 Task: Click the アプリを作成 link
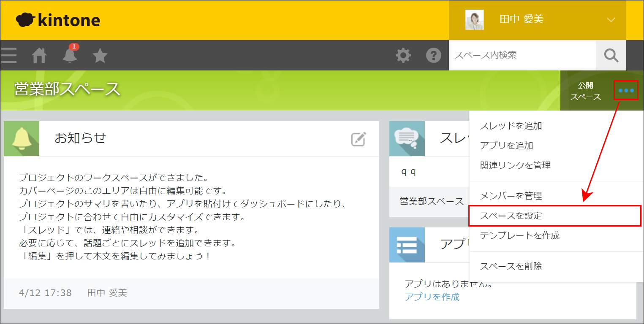[432, 297]
